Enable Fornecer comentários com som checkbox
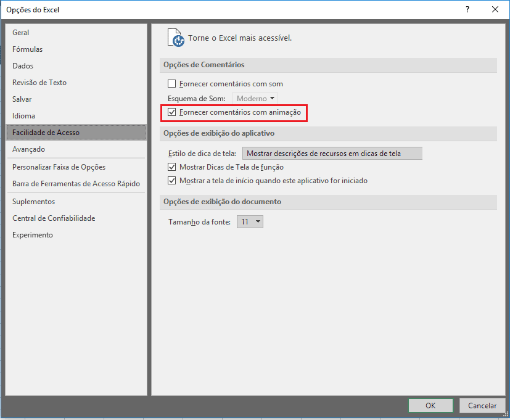 pyautogui.click(x=172, y=84)
